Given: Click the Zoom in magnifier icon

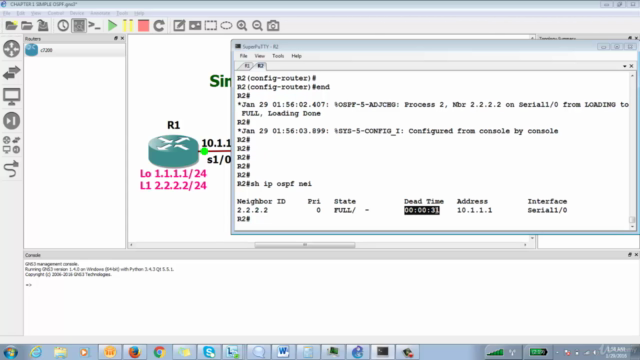Looking at the screenshot, I should [242, 26].
